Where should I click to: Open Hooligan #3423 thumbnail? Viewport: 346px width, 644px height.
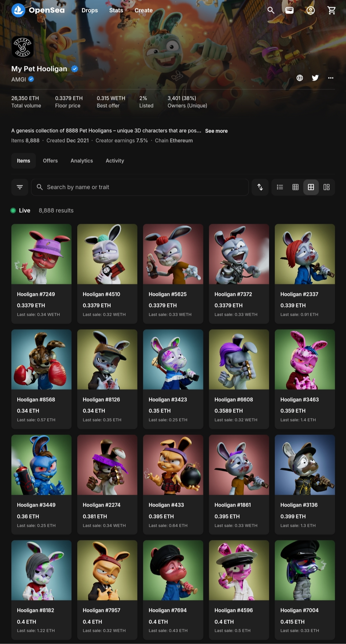[x=173, y=359]
